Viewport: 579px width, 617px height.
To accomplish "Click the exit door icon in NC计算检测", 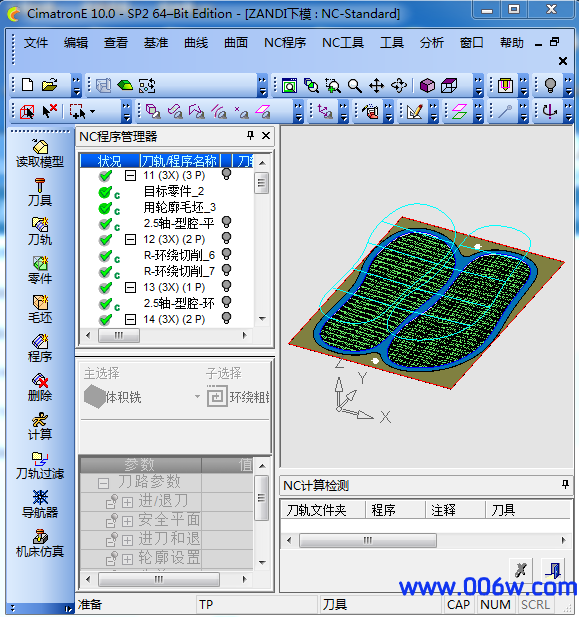I will tap(553, 570).
